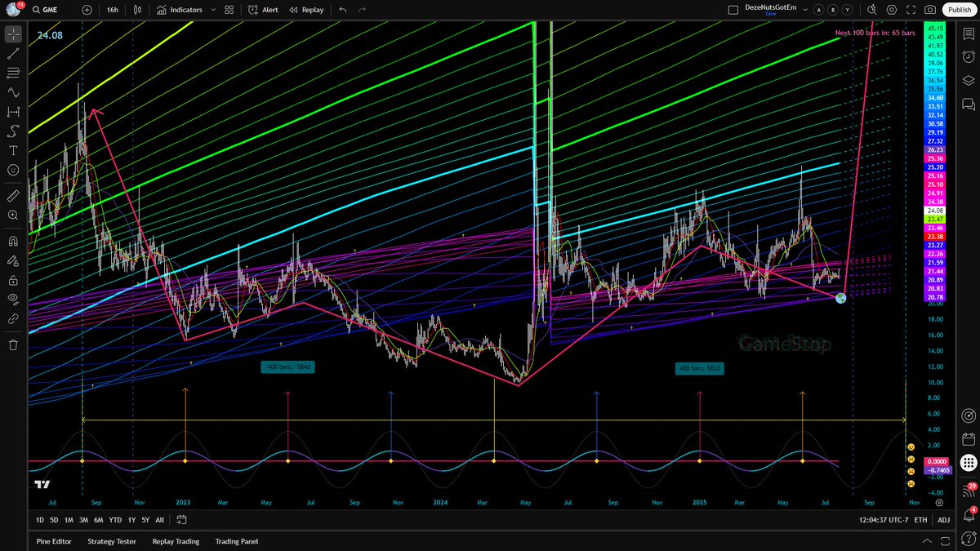Open the object tree layers panel
Viewport: 980px width, 551px height.
969,81
